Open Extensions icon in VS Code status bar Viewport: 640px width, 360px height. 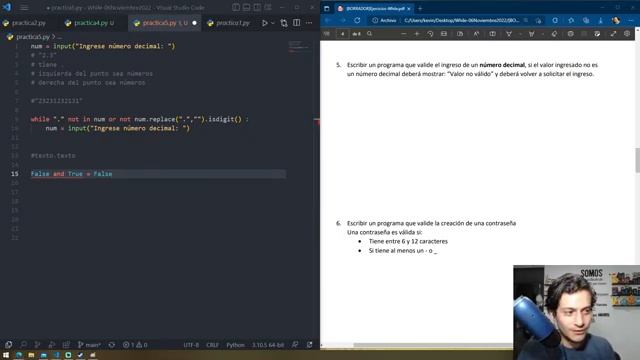(66, 345)
